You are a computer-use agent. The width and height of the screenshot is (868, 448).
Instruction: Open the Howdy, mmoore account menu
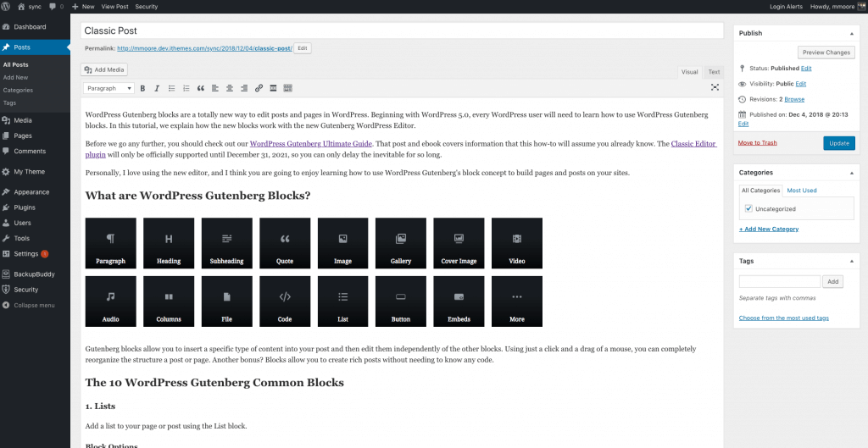tap(837, 7)
